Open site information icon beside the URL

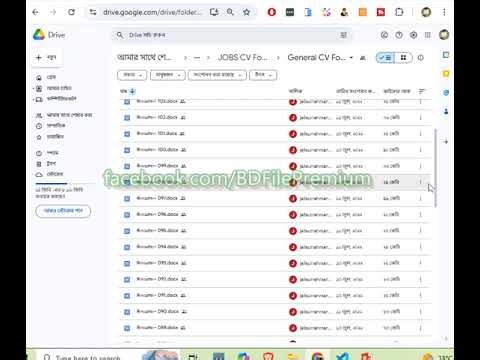coord(93,12)
